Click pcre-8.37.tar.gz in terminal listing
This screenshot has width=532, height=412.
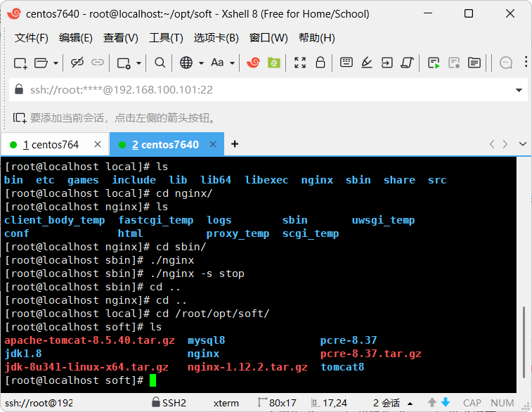coord(371,354)
